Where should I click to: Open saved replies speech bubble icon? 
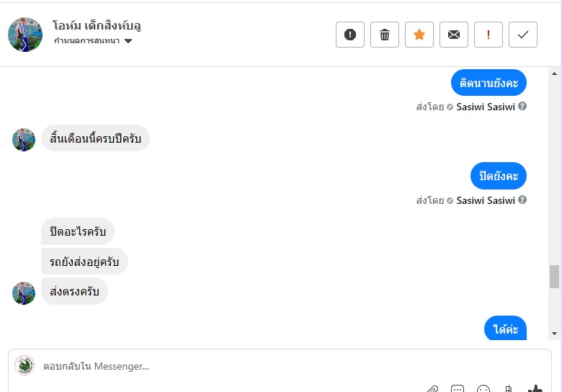(458, 389)
